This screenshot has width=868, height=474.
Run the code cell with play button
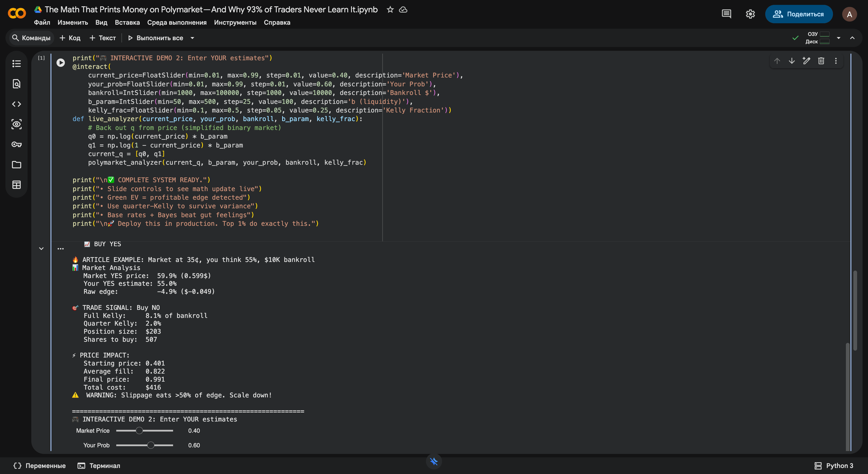click(61, 63)
